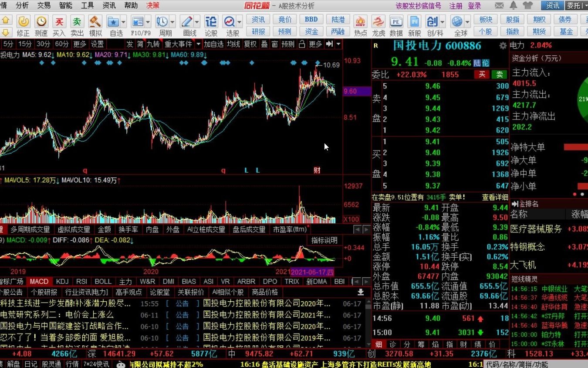588x368 pixels.
Task: Expand the 画线 drawing dropdown arrow
Action: click(197, 21)
